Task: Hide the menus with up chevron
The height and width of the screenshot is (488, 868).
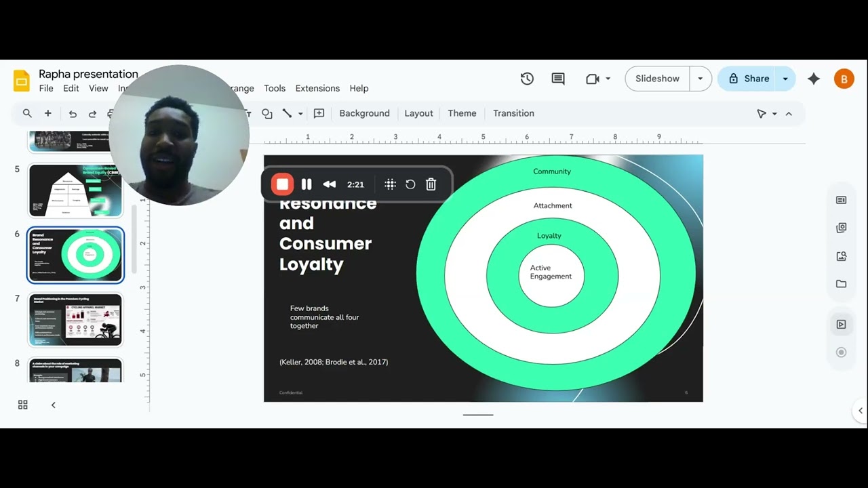Action: tap(789, 114)
